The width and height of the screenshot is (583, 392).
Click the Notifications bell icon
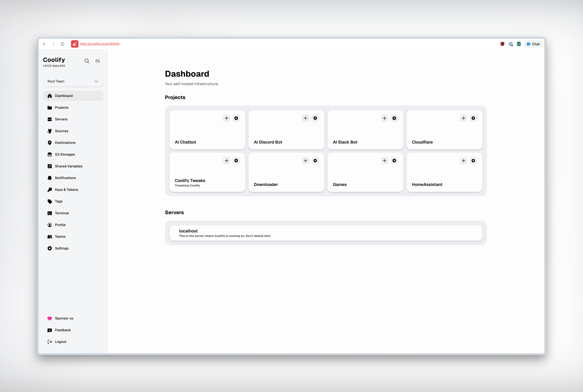click(x=50, y=178)
